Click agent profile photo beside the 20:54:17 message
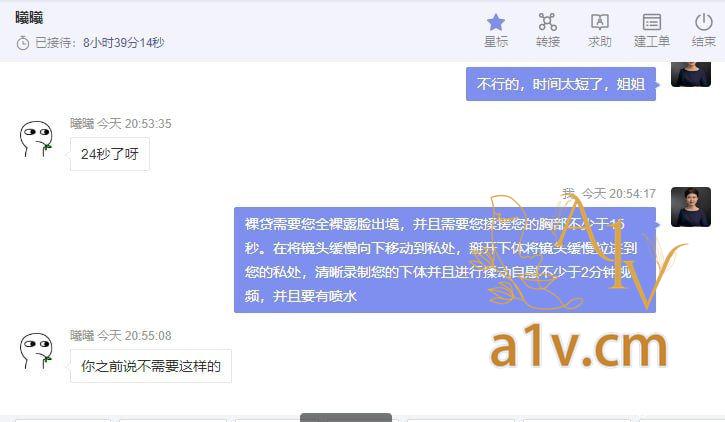The height and width of the screenshot is (422, 725). [x=691, y=207]
